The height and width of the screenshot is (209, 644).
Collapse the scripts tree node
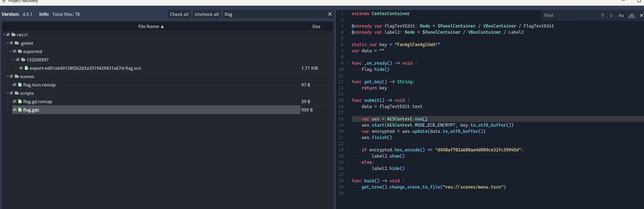(x=7, y=93)
